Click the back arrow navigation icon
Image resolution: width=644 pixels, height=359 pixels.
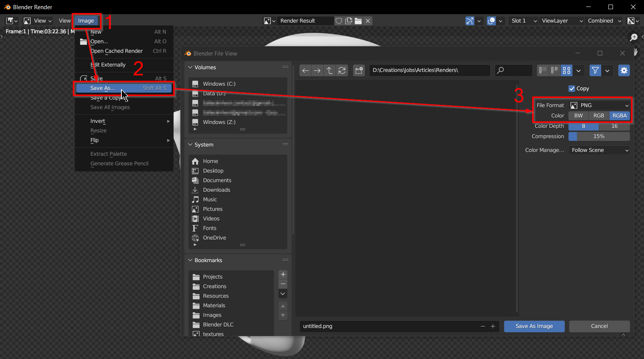305,70
